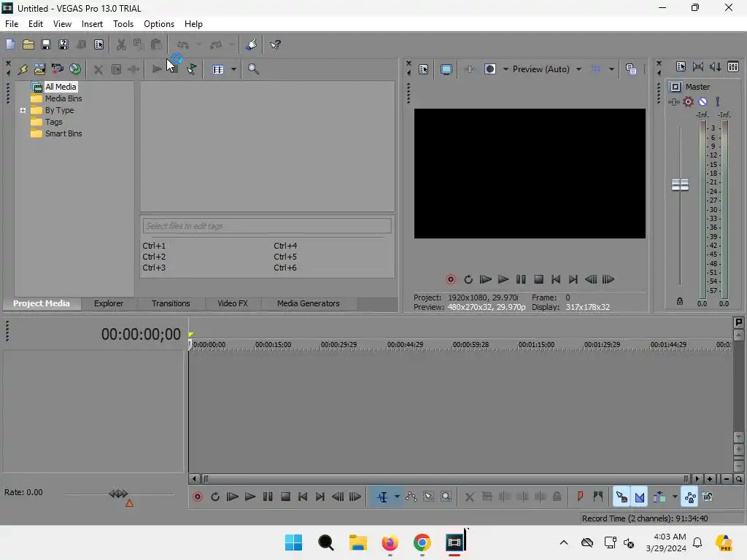This screenshot has height=560, width=747.
Task: Switch to the Video FX tab
Action: click(x=233, y=303)
